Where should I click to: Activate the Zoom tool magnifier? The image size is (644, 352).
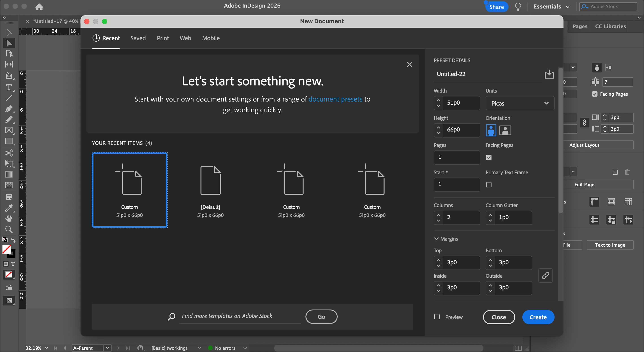9,229
